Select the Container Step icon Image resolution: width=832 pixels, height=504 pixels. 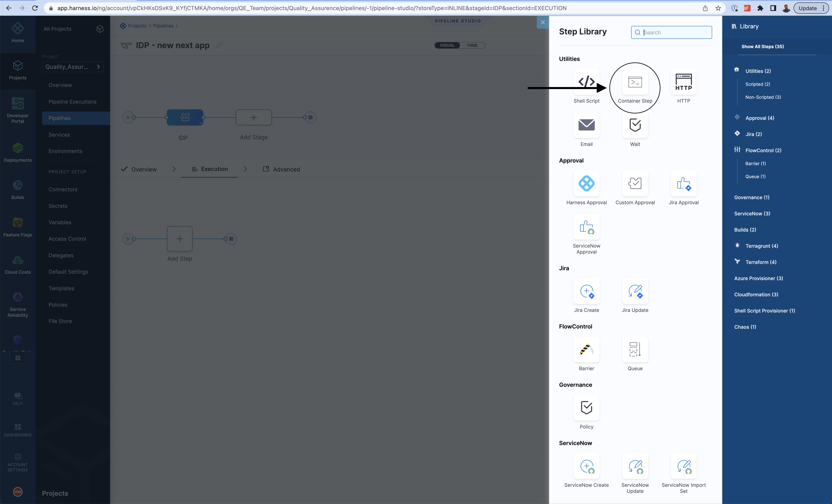click(x=635, y=82)
